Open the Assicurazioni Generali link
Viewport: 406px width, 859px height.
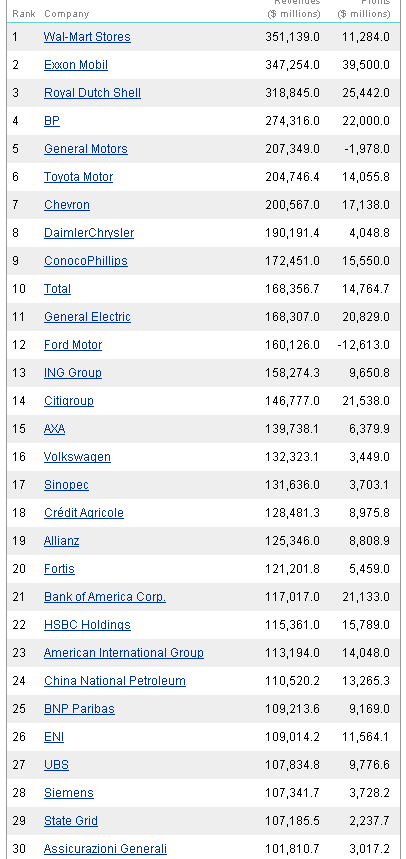point(105,849)
